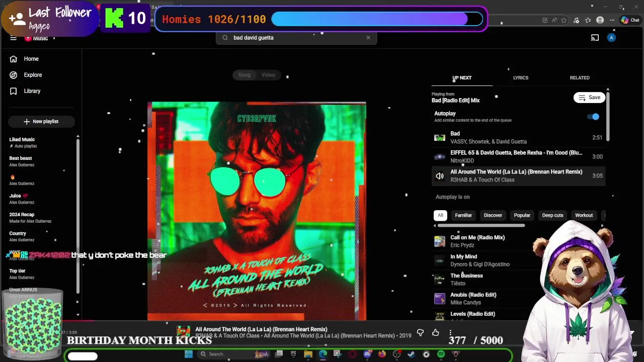This screenshot has width=644, height=362.
Task: Open Steam from the taskbar
Action: coord(411,354)
